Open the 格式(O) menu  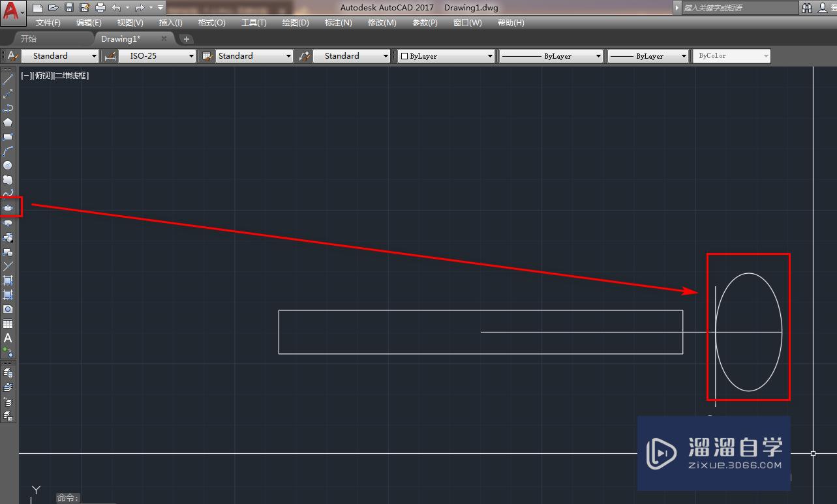(x=212, y=23)
